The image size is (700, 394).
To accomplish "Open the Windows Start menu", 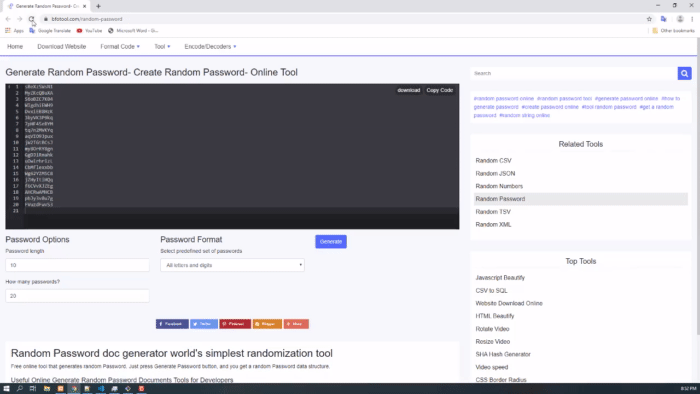I will [6, 389].
